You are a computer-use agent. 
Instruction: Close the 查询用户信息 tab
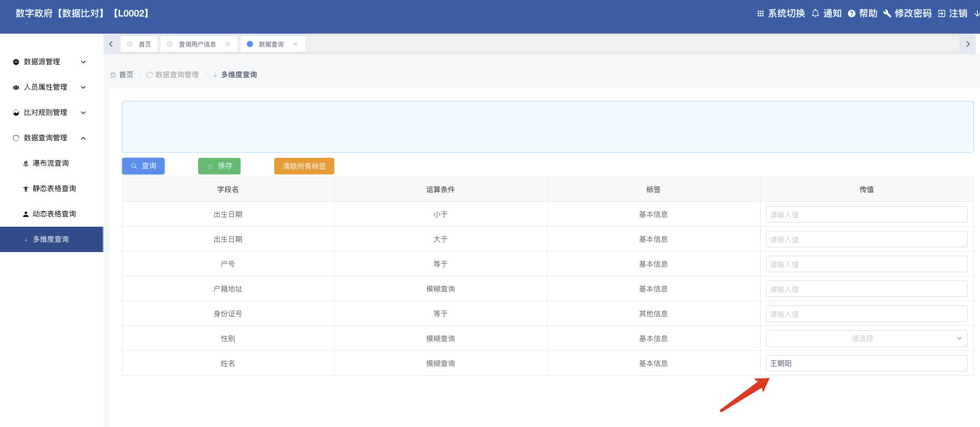click(x=228, y=44)
